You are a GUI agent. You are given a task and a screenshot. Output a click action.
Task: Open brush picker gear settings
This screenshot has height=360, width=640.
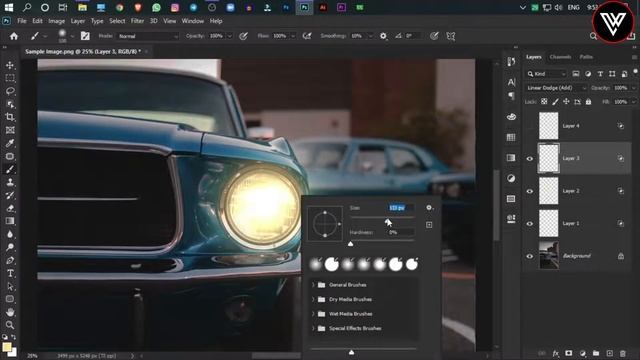click(429, 208)
